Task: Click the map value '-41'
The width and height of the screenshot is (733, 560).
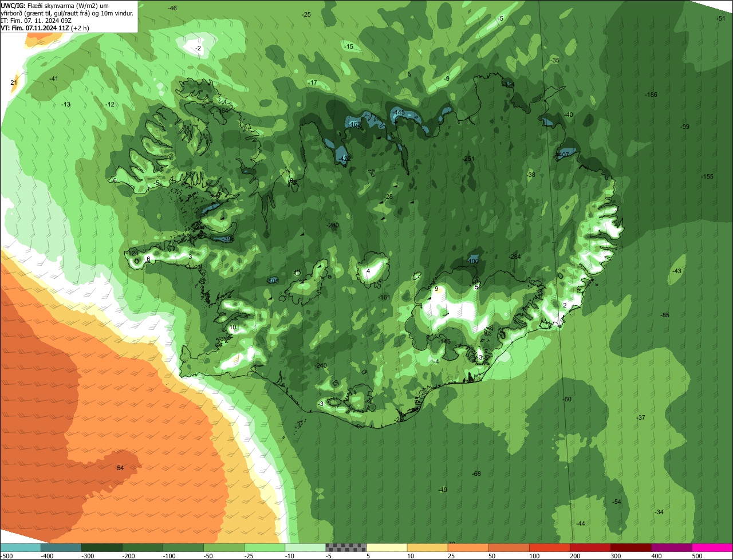Action: [53, 78]
